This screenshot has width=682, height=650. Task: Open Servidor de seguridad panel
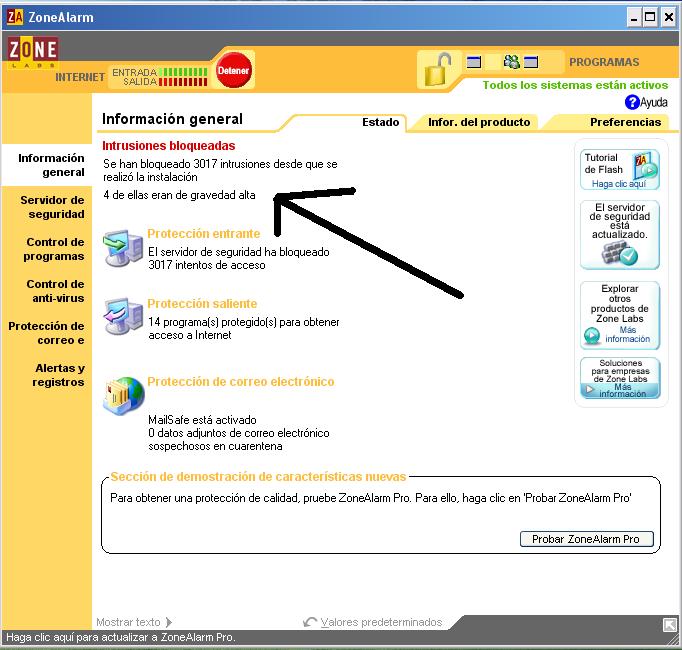coord(52,207)
